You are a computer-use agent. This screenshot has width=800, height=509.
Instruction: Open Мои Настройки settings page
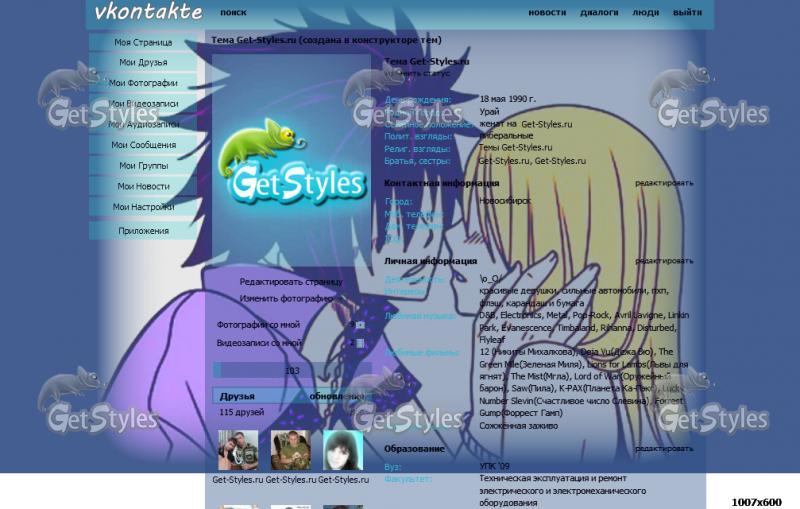(x=143, y=207)
